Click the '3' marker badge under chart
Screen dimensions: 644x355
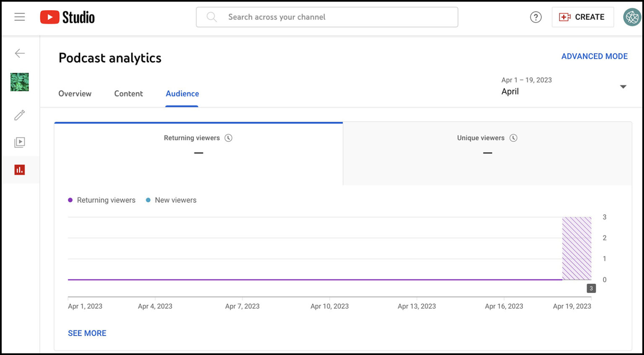point(591,288)
